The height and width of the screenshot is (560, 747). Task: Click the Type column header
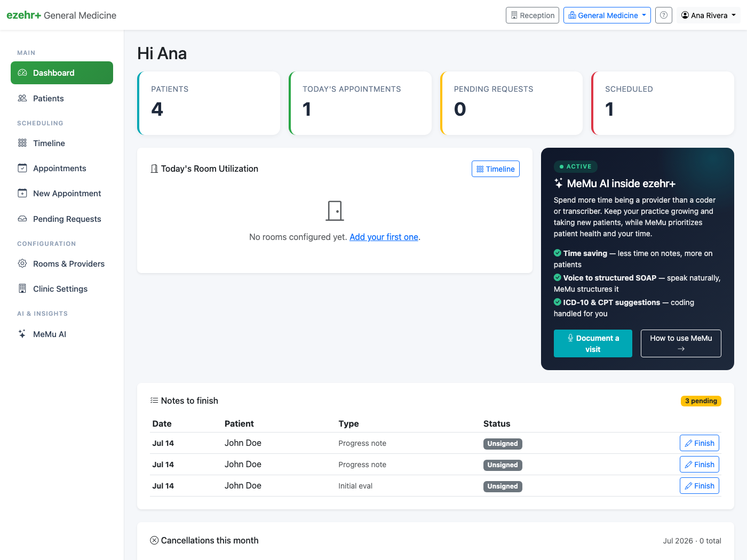pos(348,423)
